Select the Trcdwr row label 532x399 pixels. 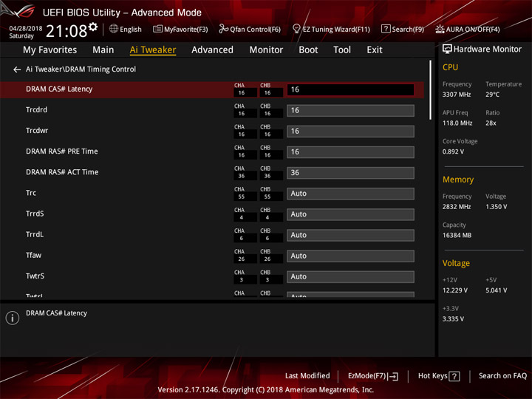(37, 131)
